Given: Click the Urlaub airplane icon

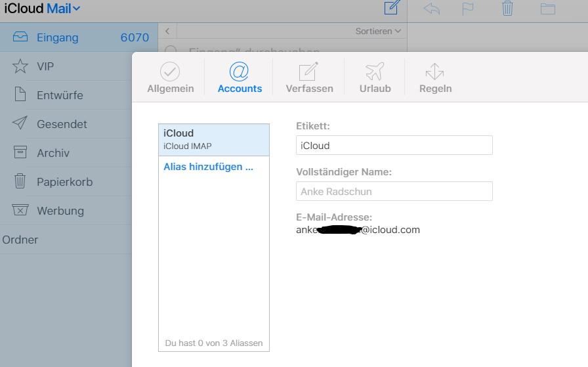Looking at the screenshot, I should coord(375,72).
